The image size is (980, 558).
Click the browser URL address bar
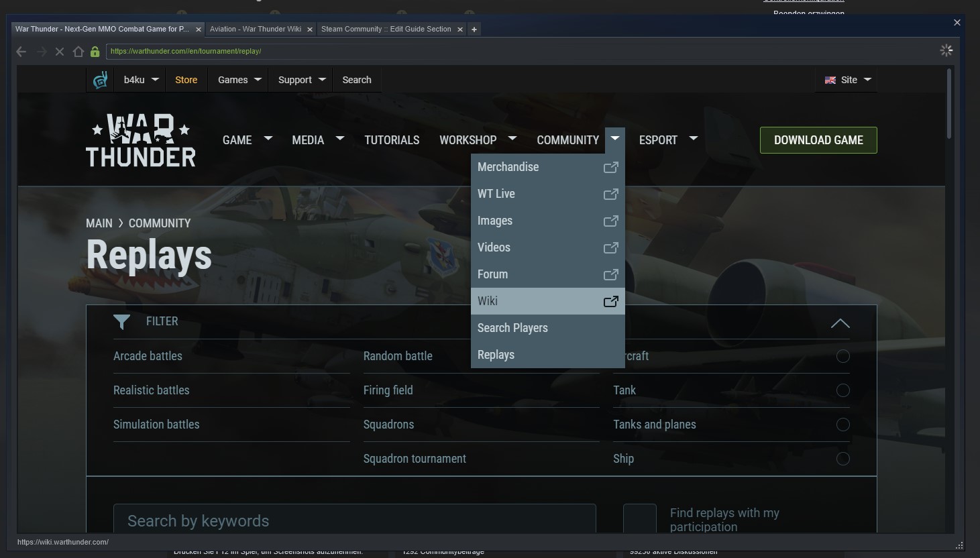point(521,51)
